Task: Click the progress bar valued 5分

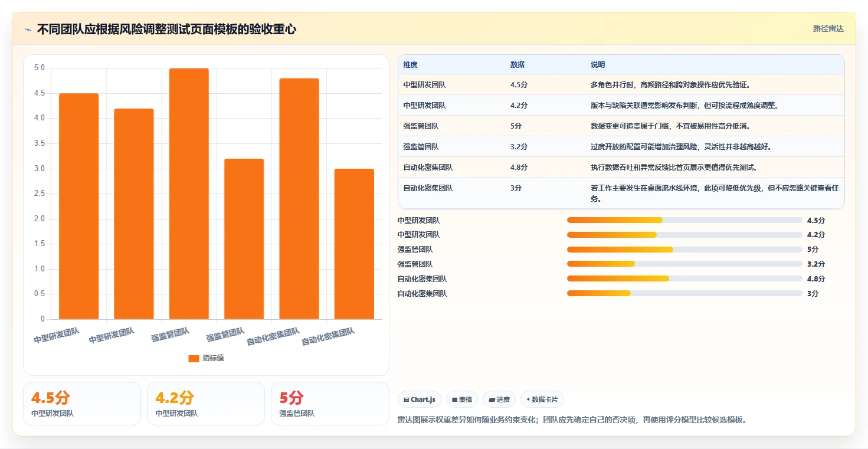Action: [x=684, y=250]
